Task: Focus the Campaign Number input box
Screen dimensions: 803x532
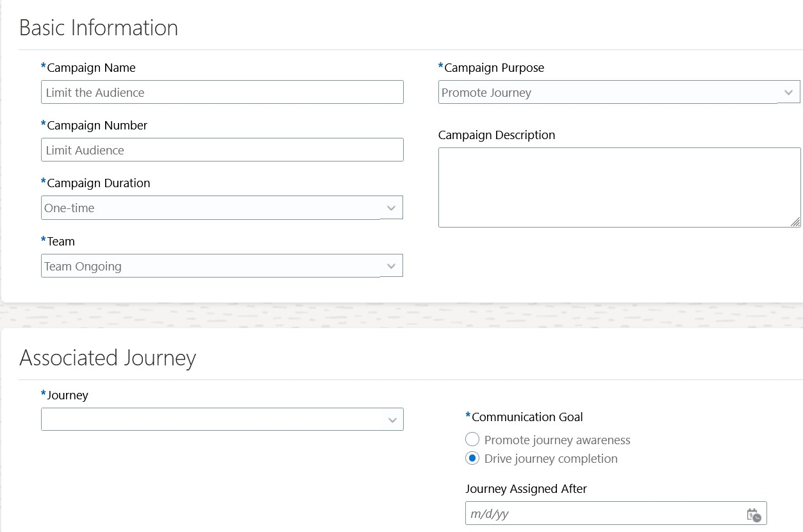Action: pyautogui.click(x=222, y=150)
